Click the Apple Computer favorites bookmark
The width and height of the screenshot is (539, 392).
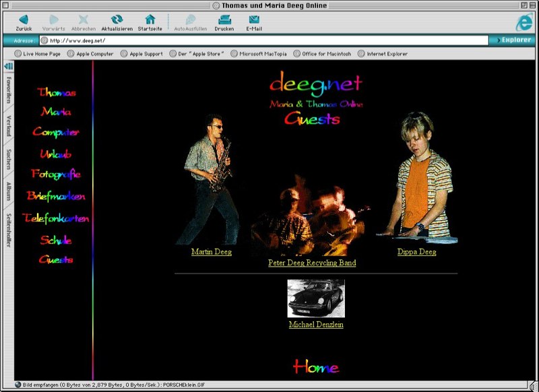pos(90,54)
